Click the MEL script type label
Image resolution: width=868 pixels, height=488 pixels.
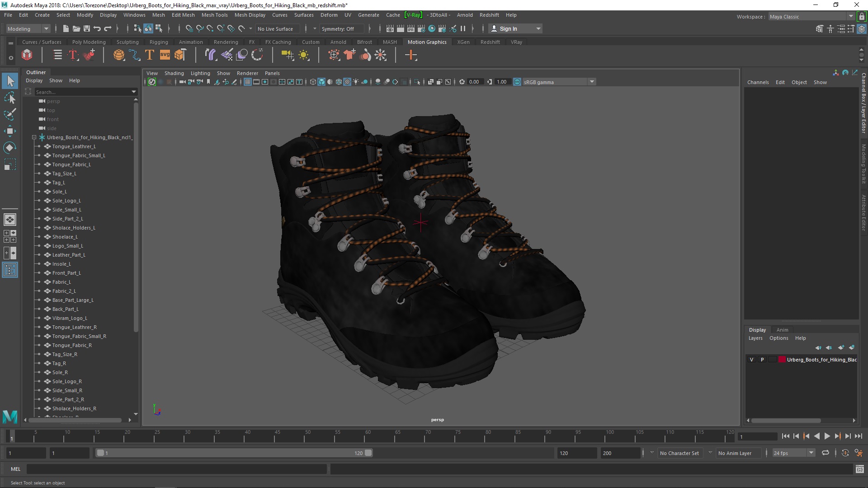(x=16, y=469)
